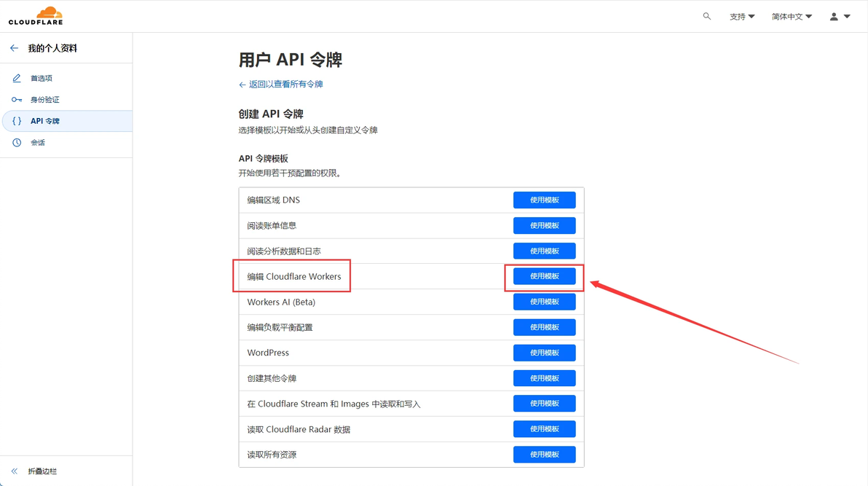
Task: Open the user account profile menu
Action: 840,17
